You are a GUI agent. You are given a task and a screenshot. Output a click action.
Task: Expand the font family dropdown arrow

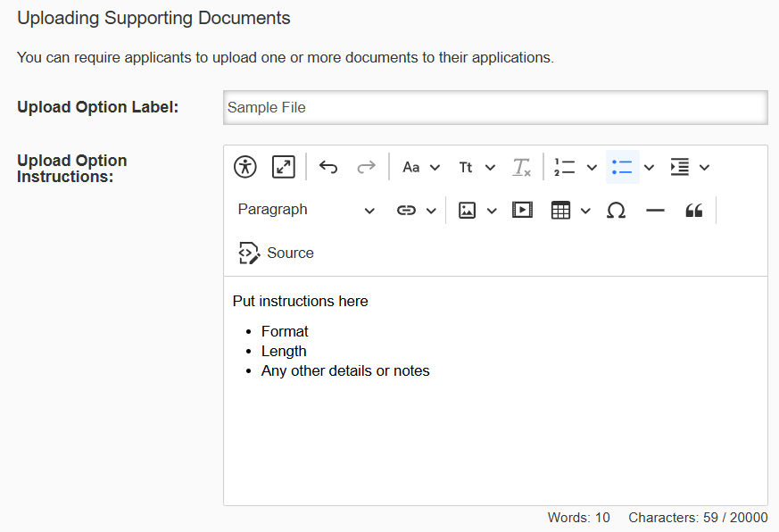pos(435,168)
